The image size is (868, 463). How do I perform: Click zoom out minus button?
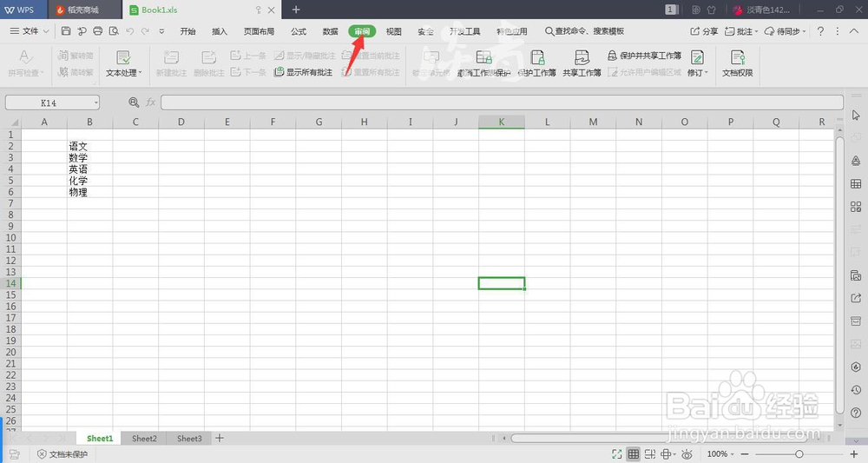(745, 454)
